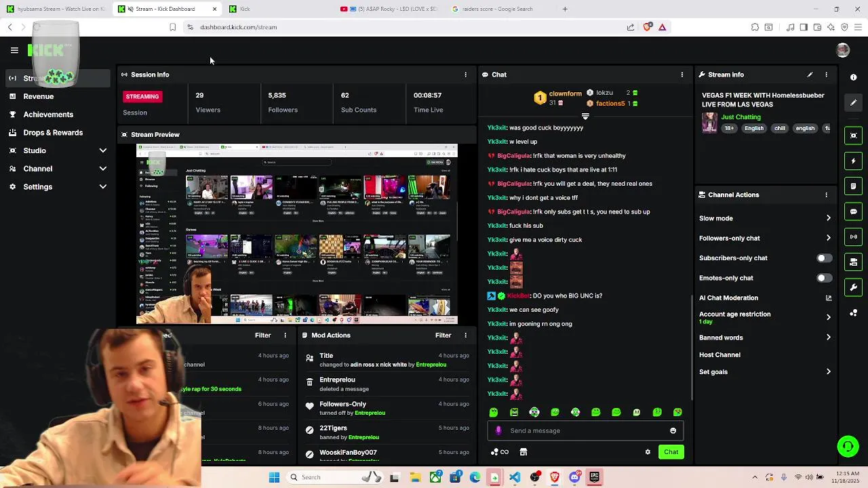Viewport: 868px width, 488px height.
Task: Expand Slow mode options
Action: pyautogui.click(x=765, y=218)
